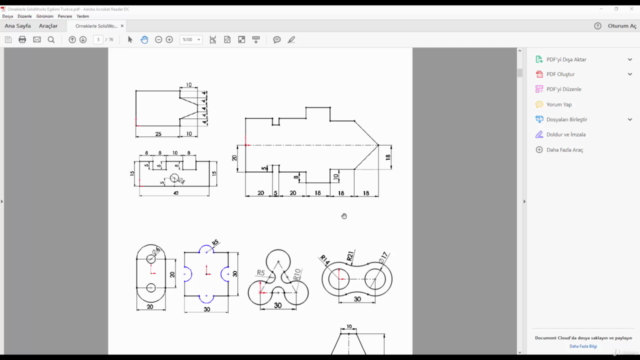The height and width of the screenshot is (360, 640).
Task: Go to the next page with the down arrow
Action: [x=83, y=40]
